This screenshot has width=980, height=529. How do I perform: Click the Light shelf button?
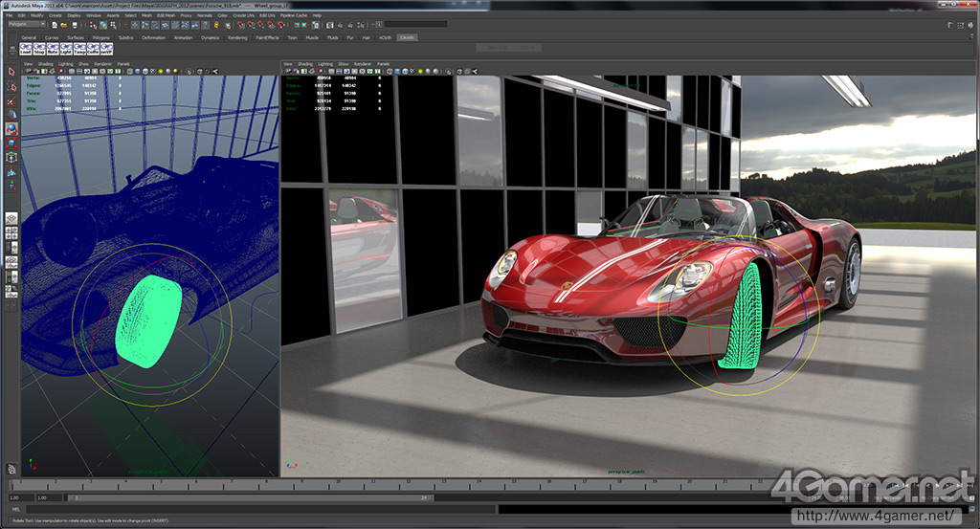66,47
